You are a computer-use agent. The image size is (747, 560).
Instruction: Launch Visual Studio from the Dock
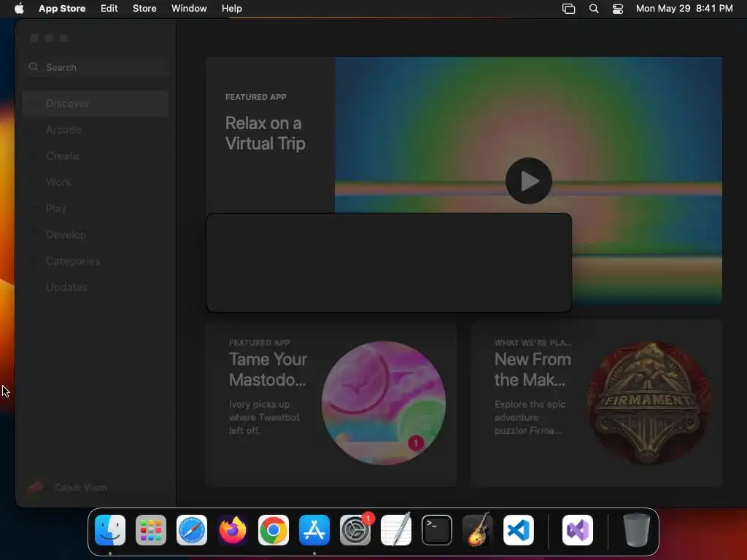(578, 530)
